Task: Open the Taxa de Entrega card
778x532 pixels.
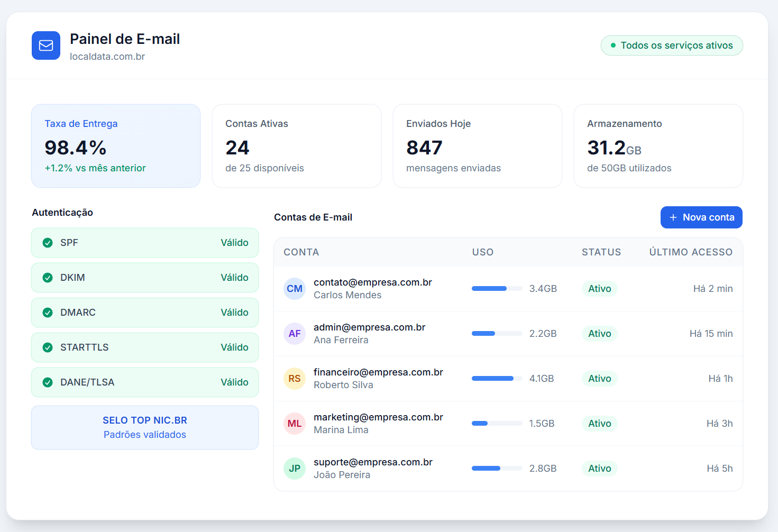Action: click(x=116, y=146)
